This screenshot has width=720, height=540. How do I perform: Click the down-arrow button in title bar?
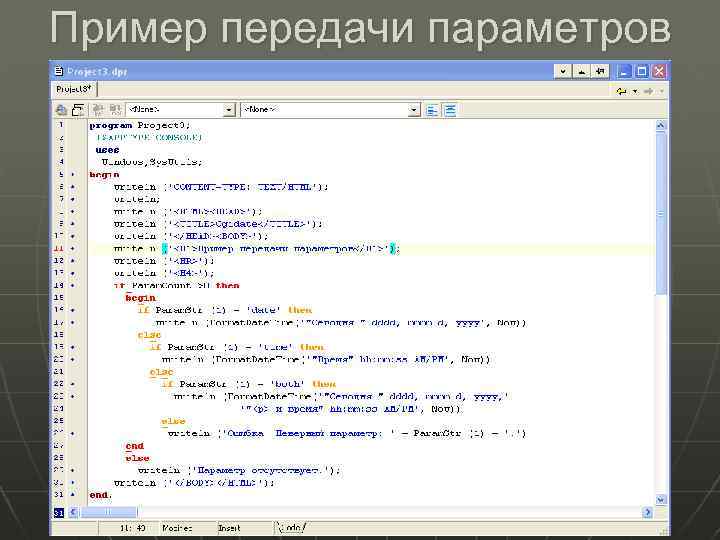point(563,71)
